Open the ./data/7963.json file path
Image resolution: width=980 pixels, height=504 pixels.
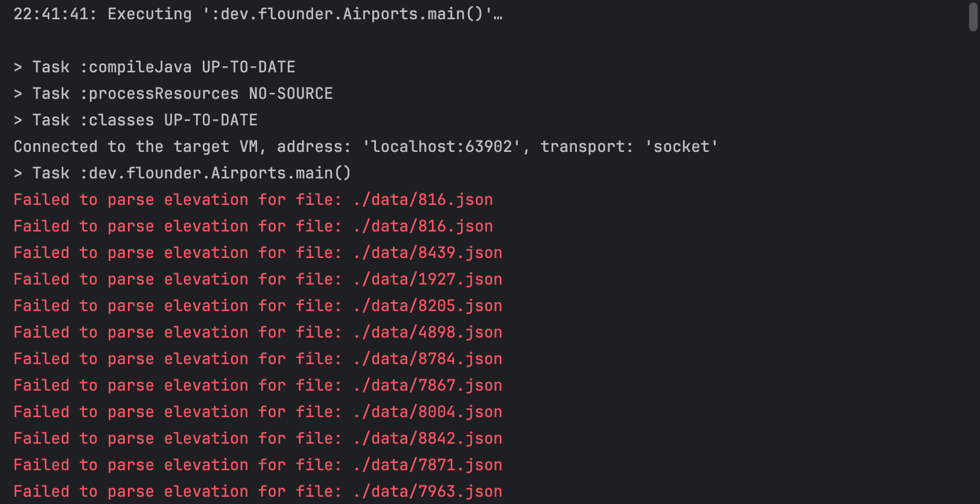coord(428,491)
